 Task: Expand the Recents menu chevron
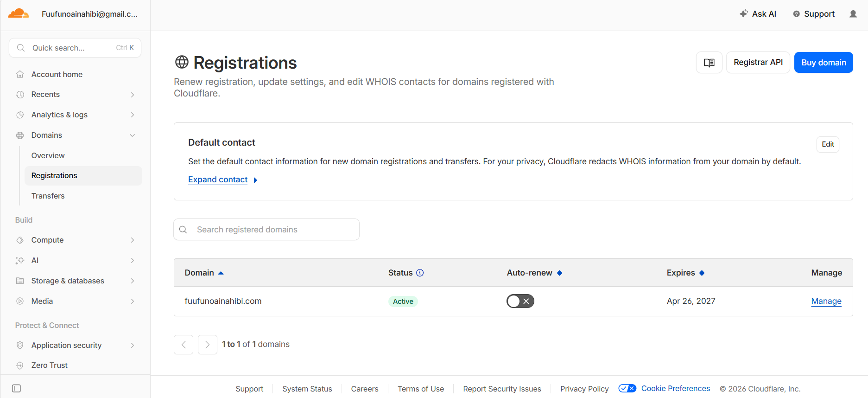[133, 95]
